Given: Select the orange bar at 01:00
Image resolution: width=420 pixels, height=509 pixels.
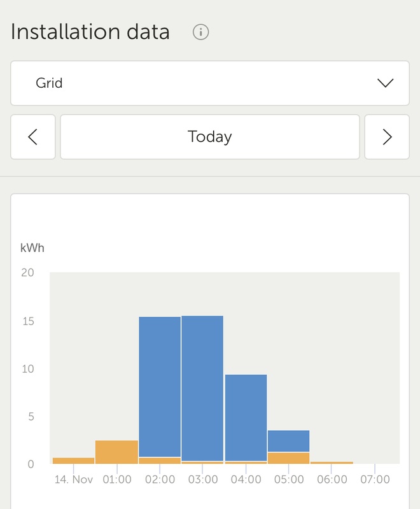Looking at the screenshot, I should coord(116,452).
